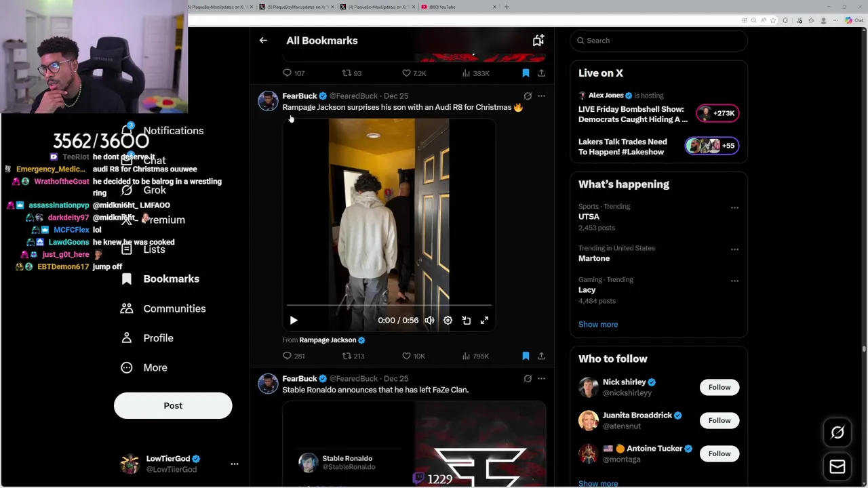Open Lists in the sidebar
Viewport: 868px width, 488px height.
pyautogui.click(x=143, y=249)
